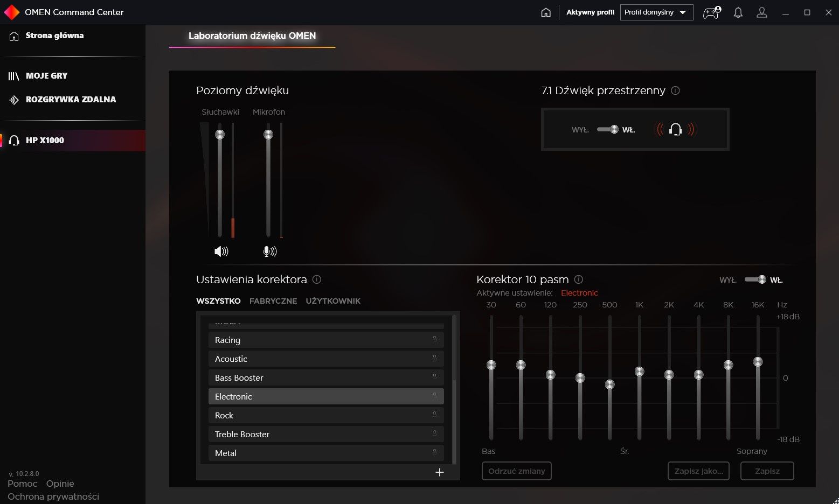Image resolution: width=839 pixels, height=504 pixels.
Task: Click the 250 Hz band slider handle
Action: (x=580, y=378)
